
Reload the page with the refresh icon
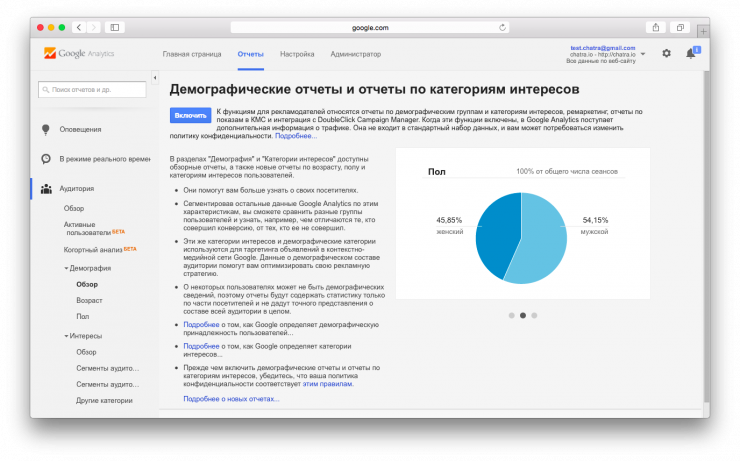(502, 27)
